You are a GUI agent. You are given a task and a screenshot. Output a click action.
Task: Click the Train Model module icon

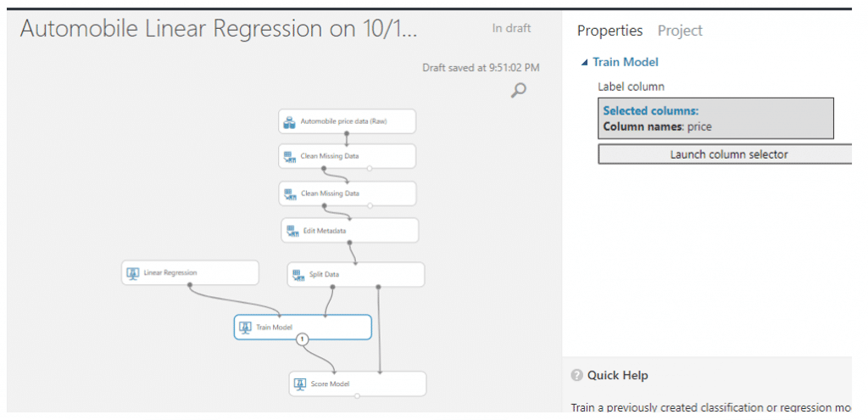[x=245, y=328]
